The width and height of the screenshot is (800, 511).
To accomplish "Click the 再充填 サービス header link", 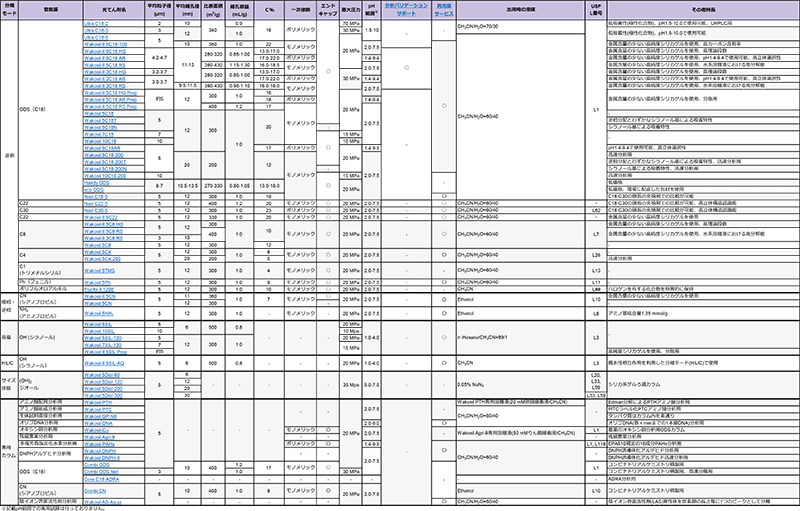I will pos(444,10).
